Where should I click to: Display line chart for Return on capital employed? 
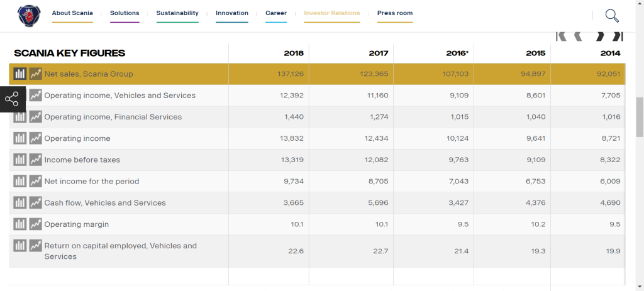click(x=35, y=246)
